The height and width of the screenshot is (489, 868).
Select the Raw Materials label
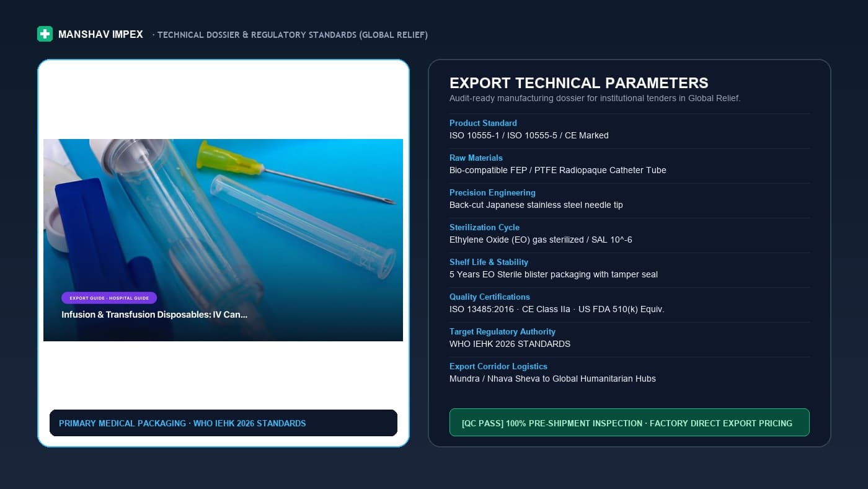476,158
